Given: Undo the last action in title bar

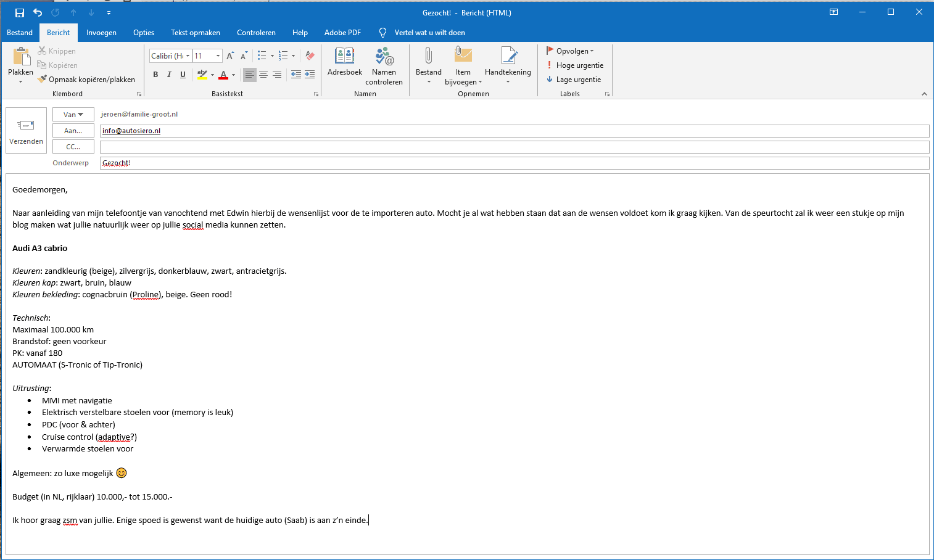Looking at the screenshot, I should [x=38, y=12].
